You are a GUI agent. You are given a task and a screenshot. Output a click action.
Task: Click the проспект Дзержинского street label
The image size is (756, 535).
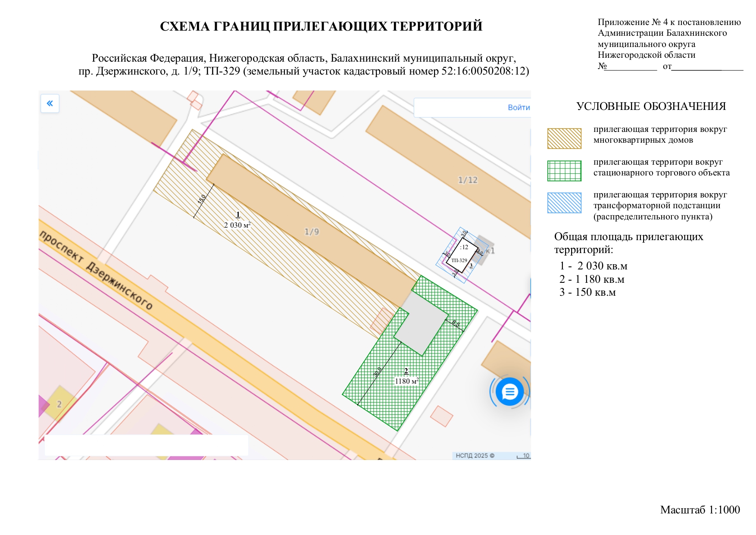96,270
